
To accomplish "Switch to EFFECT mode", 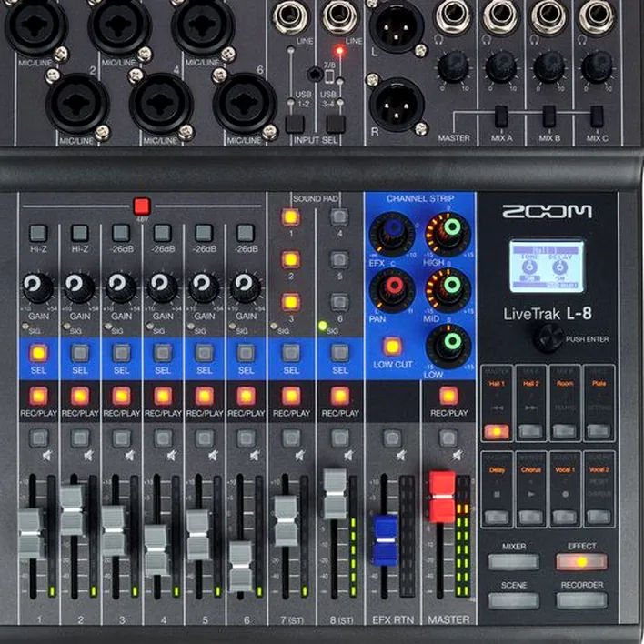I will 581,561.
